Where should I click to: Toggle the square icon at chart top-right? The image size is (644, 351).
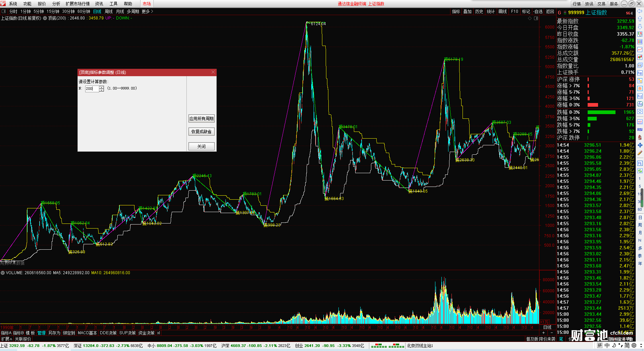click(536, 18)
